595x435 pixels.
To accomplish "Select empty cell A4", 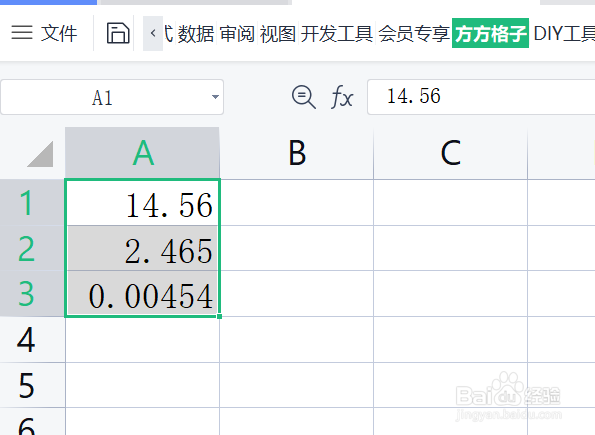I will pyautogui.click(x=143, y=339).
